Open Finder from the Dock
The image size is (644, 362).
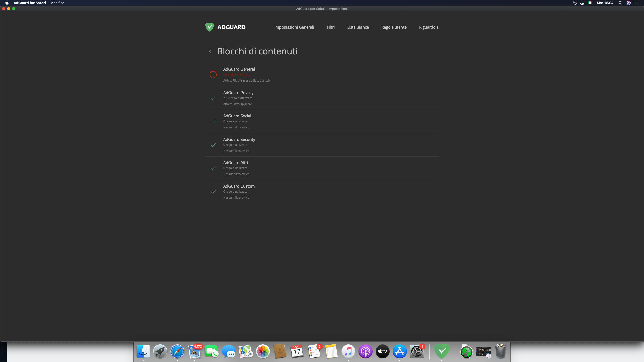pos(143,351)
